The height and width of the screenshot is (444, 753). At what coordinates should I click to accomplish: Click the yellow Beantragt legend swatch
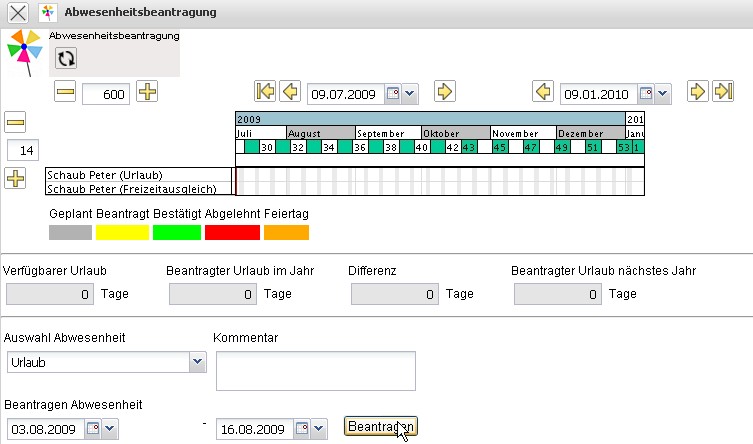point(122,233)
